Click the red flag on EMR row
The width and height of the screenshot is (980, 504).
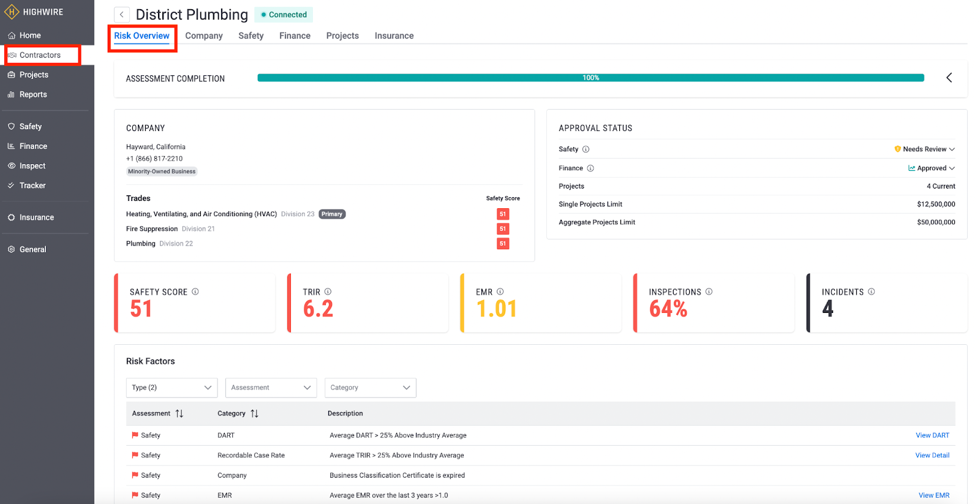(x=135, y=495)
